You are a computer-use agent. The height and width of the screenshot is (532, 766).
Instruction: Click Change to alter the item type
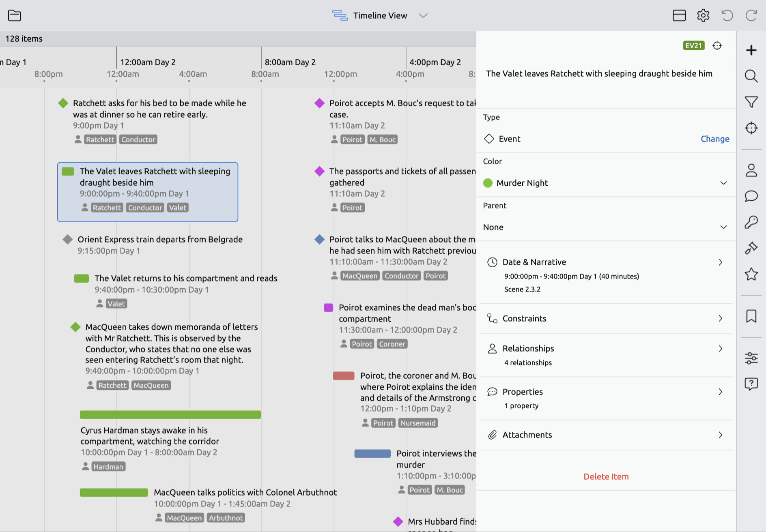[x=715, y=139]
